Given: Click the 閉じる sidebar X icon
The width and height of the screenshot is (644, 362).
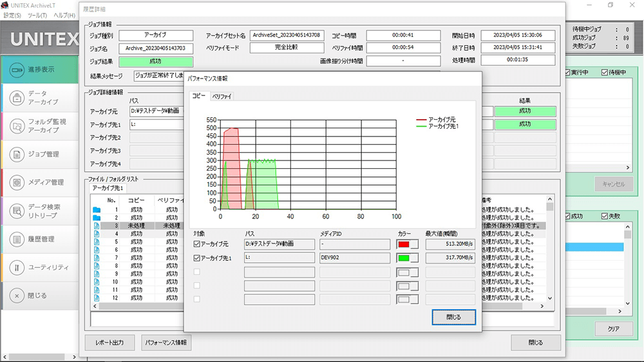Looking at the screenshot, I should click(x=17, y=296).
